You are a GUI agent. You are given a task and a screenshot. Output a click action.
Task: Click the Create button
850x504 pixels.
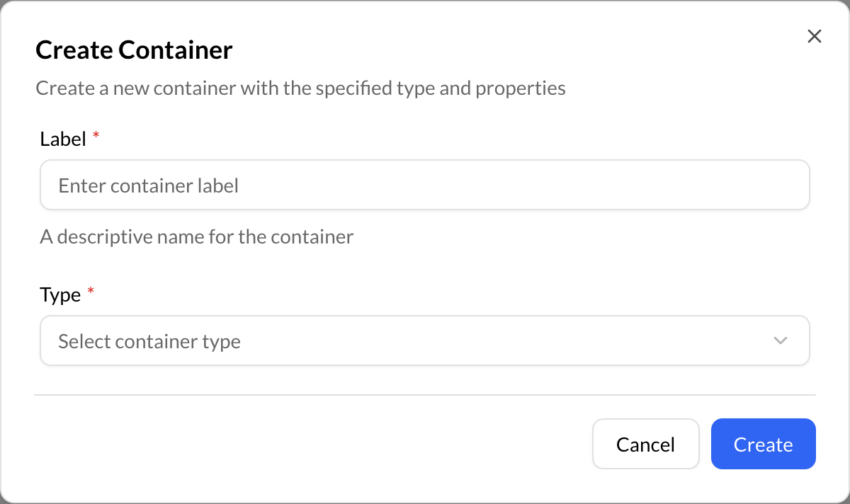click(x=763, y=444)
